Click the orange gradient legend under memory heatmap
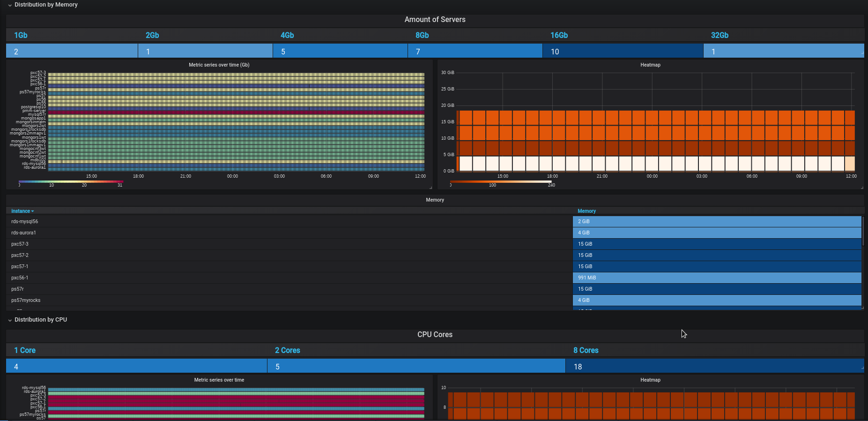 500,181
